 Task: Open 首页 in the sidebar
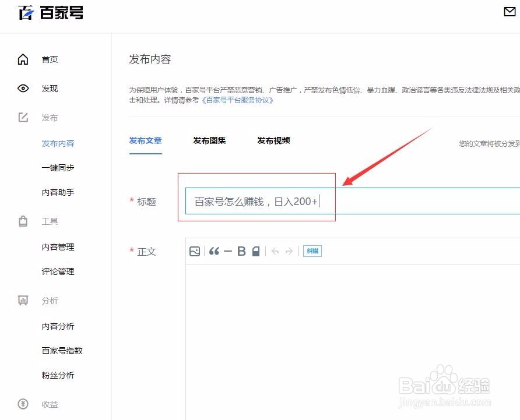50,59
